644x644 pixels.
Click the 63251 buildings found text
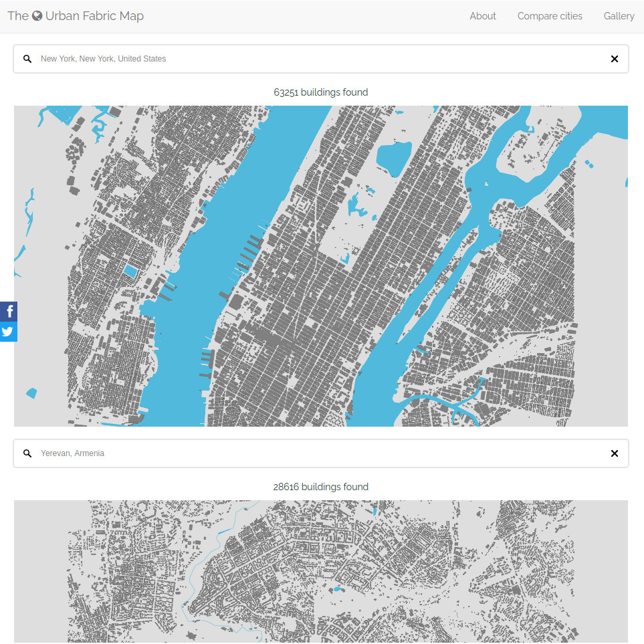[321, 92]
